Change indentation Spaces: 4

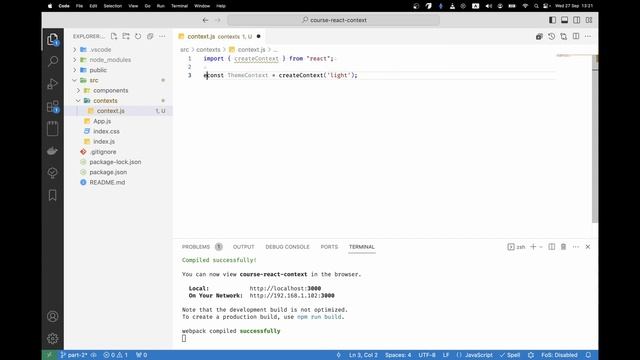398,355
